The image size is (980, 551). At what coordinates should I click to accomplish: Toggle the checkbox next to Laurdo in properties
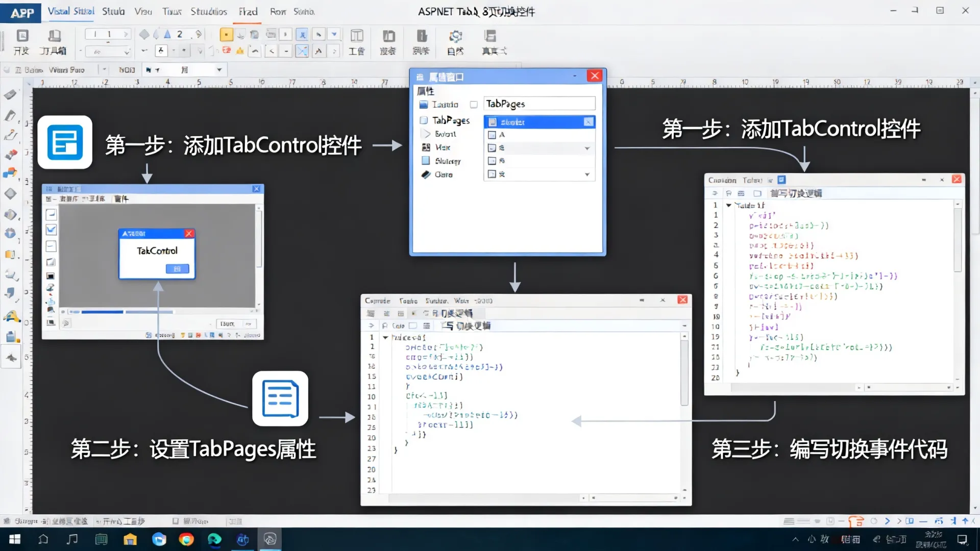tap(474, 105)
